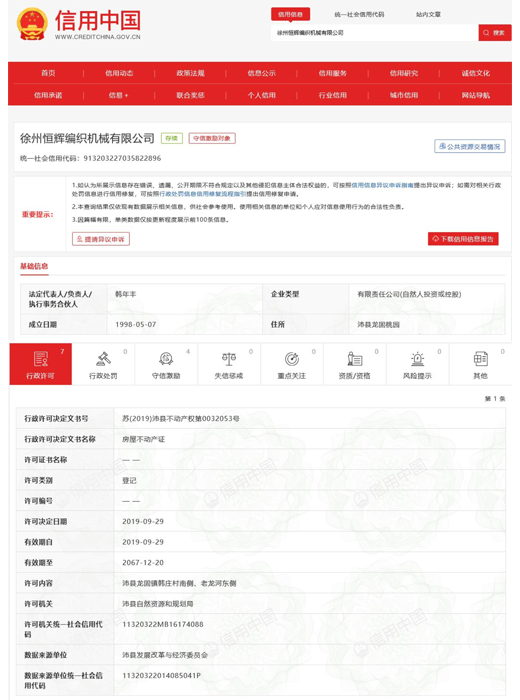Viewport: 520px width, 700px height.
Task: Click the green 存续 status badge
Action: 171,138
